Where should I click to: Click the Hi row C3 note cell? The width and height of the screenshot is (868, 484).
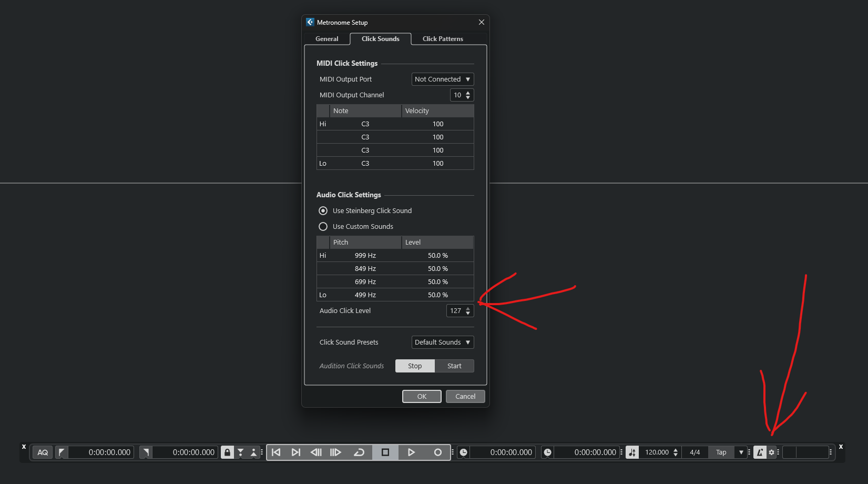coord(365,124)
